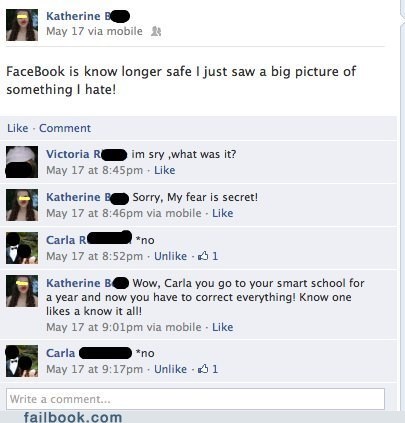Image resolution: width=405 pixels, height=423 pixels.
Task: Click thumbs-up icon on Carla's 8:52pm comment
Action: [203, 256]
